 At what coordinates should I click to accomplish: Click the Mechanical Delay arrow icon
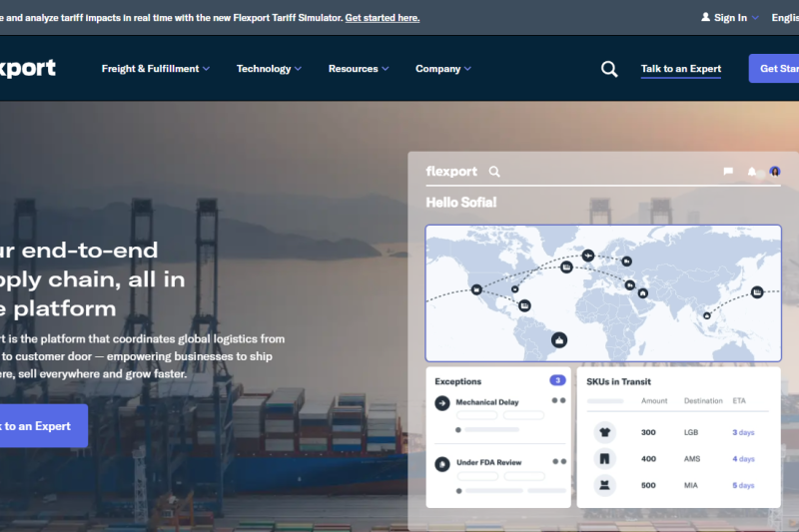[442, 403]
